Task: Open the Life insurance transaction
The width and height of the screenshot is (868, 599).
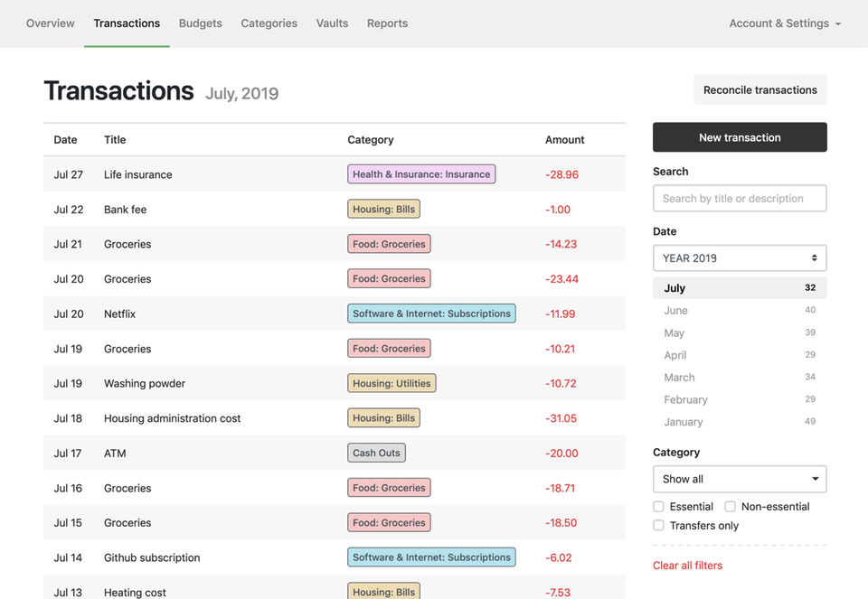Action: click(x=137, y=174)
